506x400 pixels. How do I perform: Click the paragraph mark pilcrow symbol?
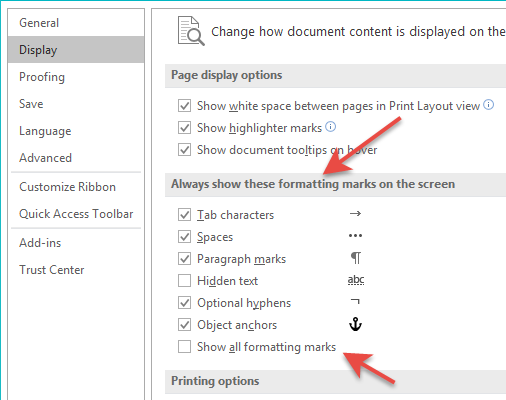tap(356, 258)
